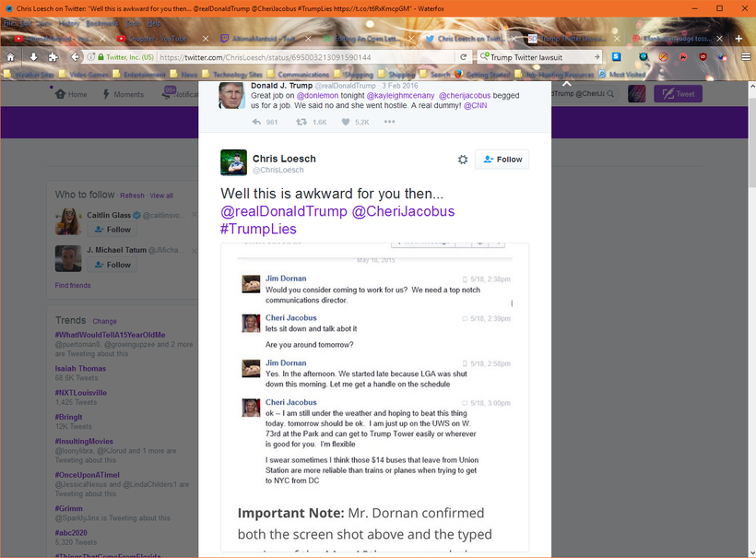Open gear settings on Chris Loesch tweet

pyautogui.click(x=463, y=160)
